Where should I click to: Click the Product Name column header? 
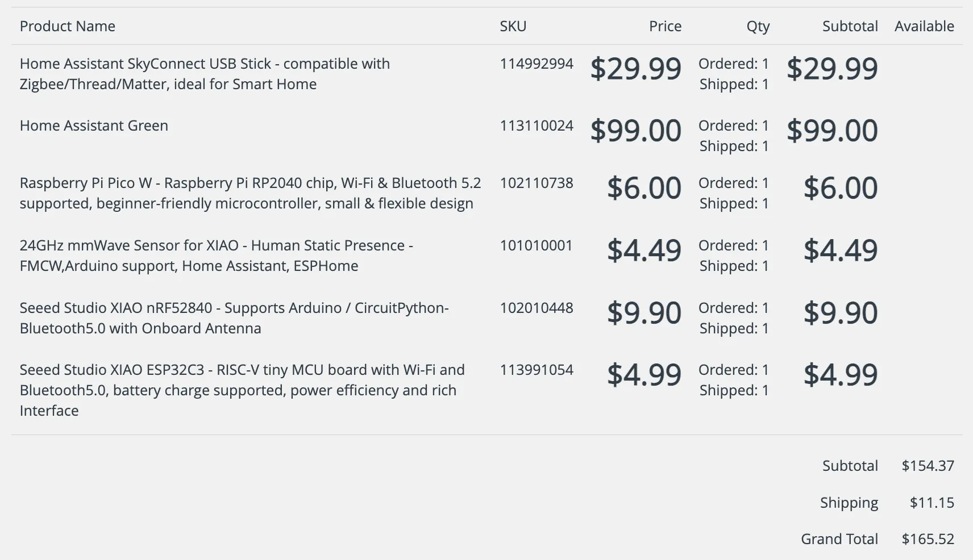68,26
